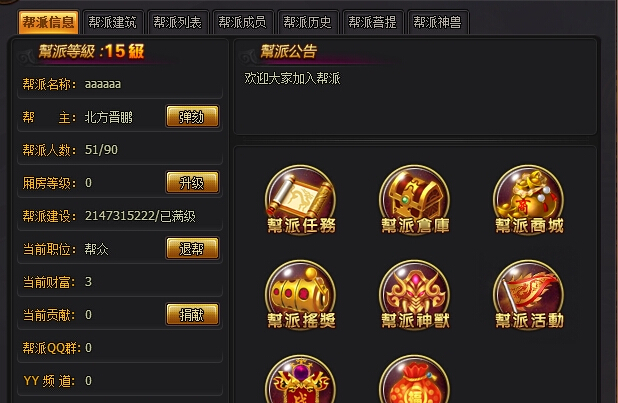Select the 帮派神兽 tab

click(437, 22)
